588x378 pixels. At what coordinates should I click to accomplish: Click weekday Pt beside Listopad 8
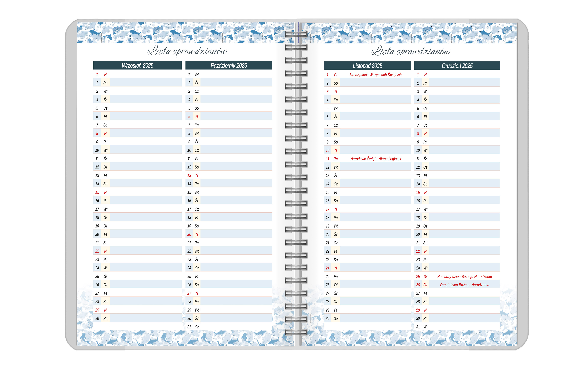pos(336,134)
